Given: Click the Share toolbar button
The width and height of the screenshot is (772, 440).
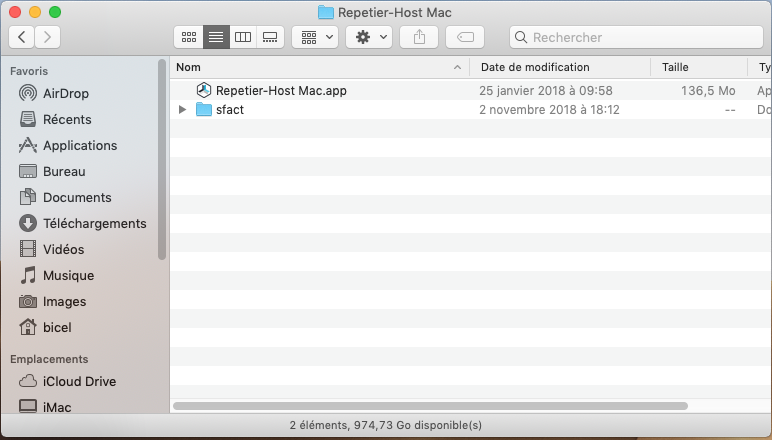Looking at the screenshot, I should click(x=419, y=37).
